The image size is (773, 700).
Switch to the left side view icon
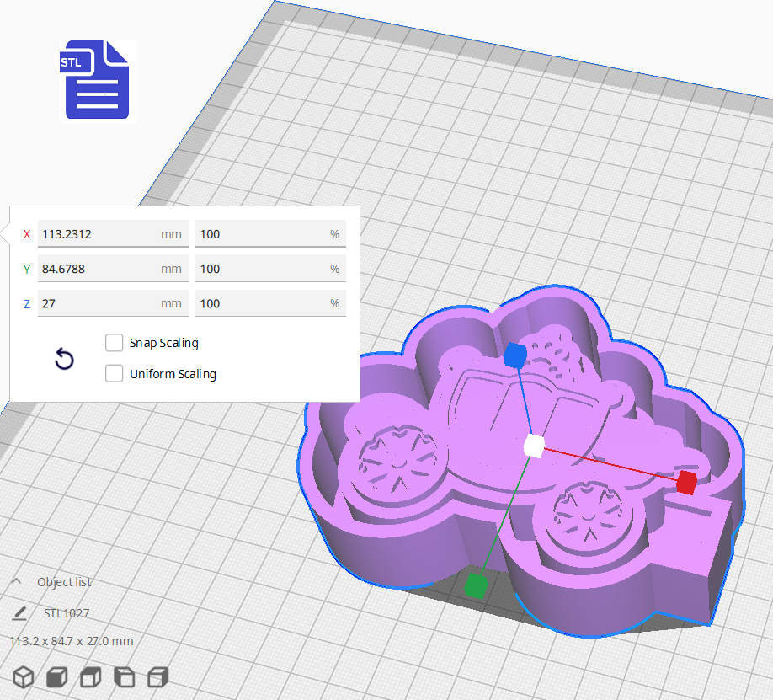(x=124, y=676)
